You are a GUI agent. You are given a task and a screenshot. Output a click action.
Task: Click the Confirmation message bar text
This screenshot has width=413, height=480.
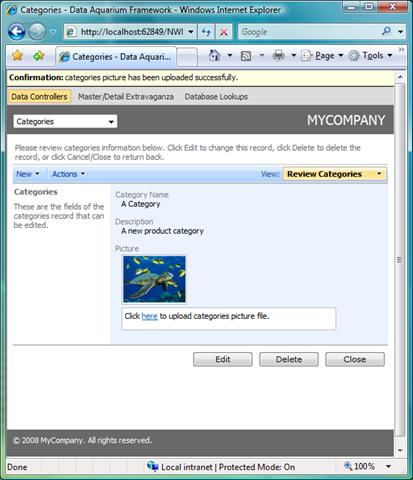pyautogui.click(x=124, y=78)
